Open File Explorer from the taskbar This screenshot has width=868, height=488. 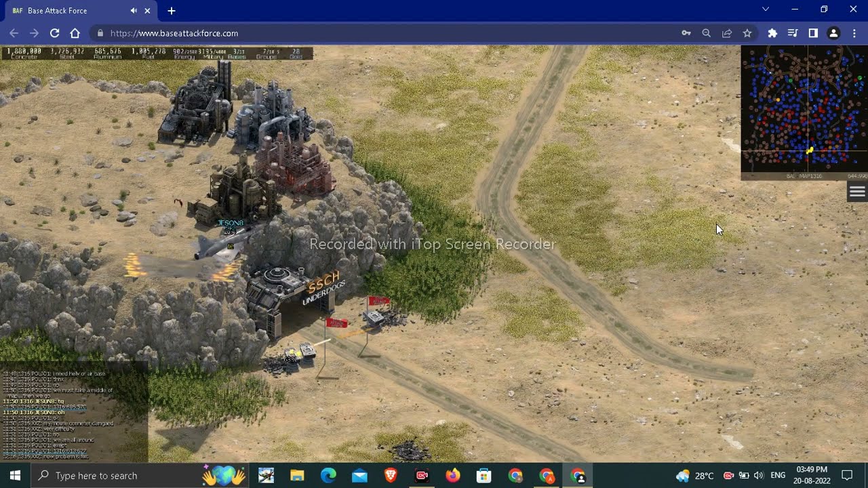pos(297,475)
